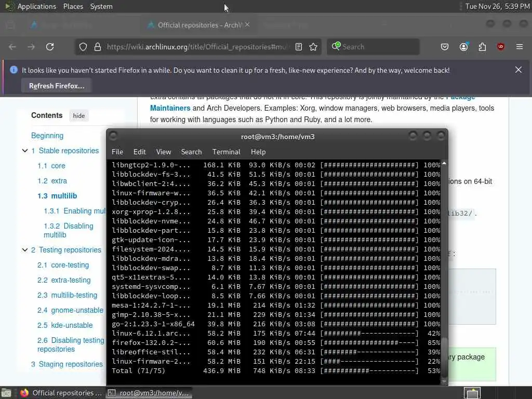Collapse the Testing repositories section
The height and width of the screenshot is (399, 532).
pos(25,250)
